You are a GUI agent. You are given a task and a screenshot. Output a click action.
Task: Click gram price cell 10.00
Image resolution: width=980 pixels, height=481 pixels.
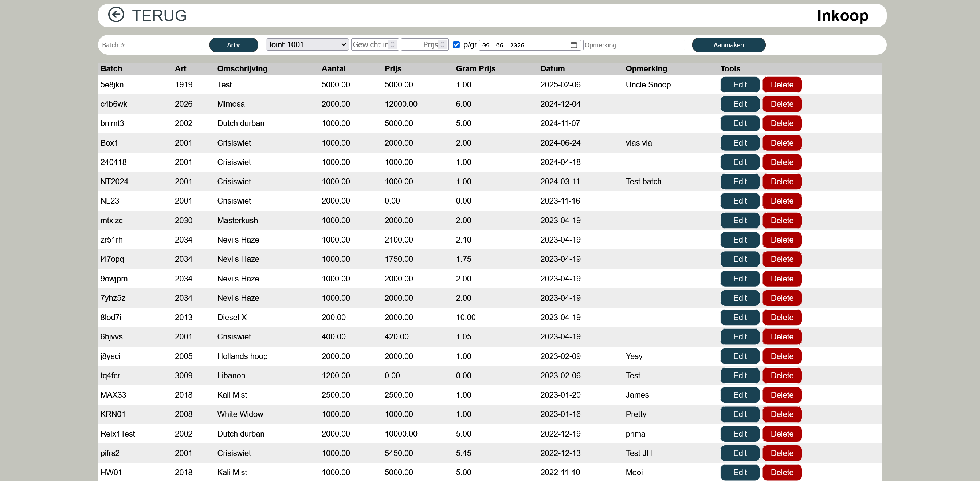coord(466,317)
